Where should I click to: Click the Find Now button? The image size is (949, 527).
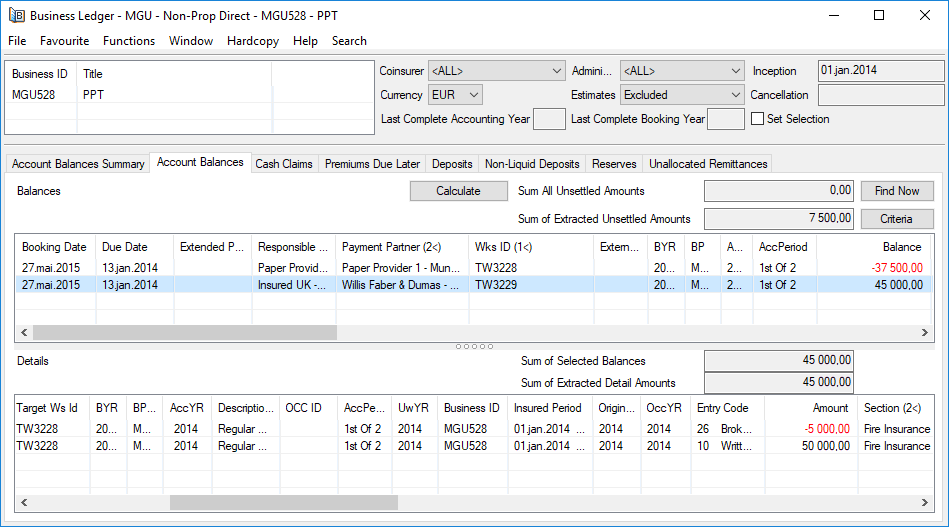coord(897,191)
